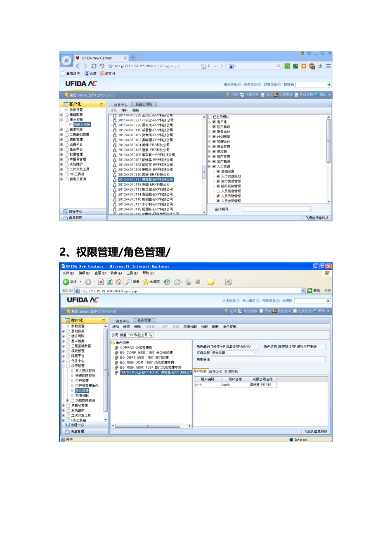This screenshot has height=555, width=392.
Task: Open IE 工具(T) menu
Action: (131, 273)
